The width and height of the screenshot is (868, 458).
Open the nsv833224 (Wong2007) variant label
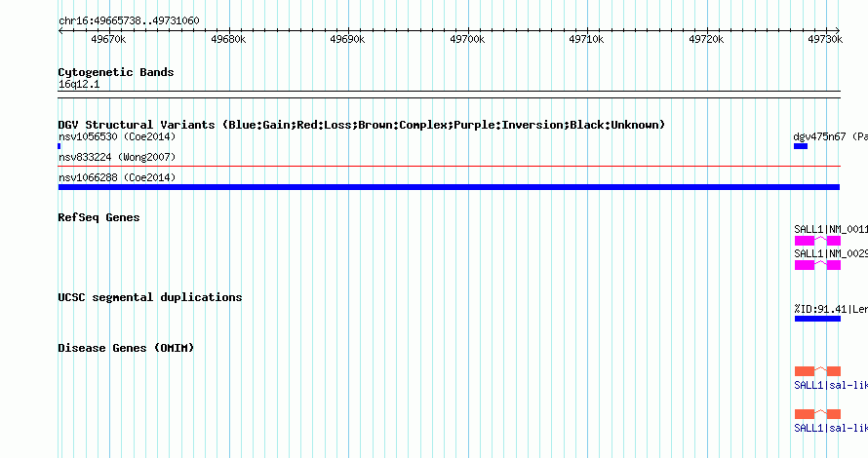tap(117, 157)
